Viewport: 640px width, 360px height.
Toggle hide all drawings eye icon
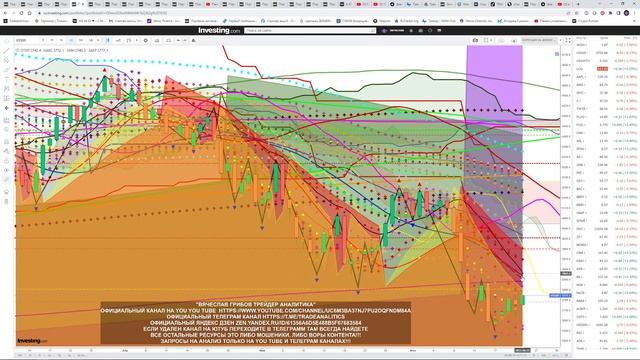click(6, 170)
